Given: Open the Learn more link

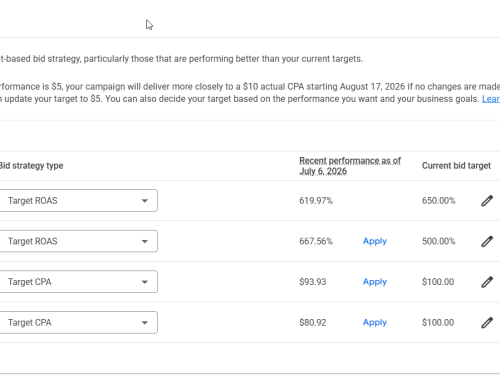Looking at the screenshot, I should coord(491,99).
